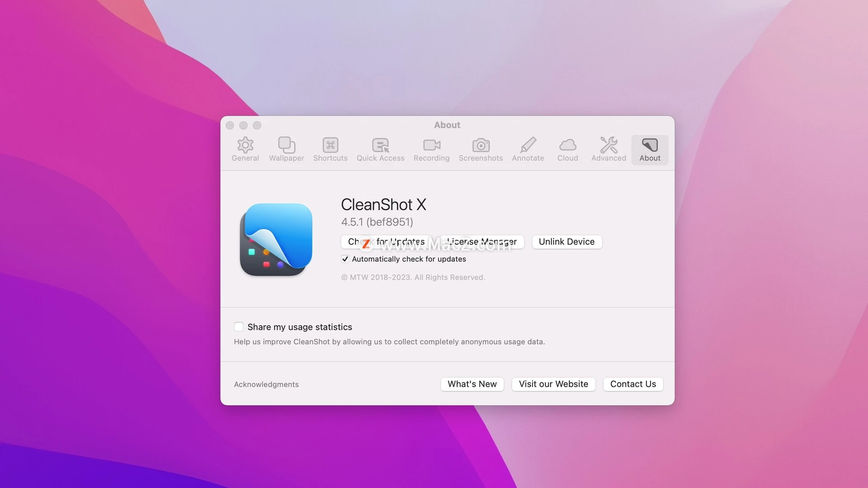View Acknowledgments section
The width and height of the screenshot is (868, 488).
(x=266, y=384)
